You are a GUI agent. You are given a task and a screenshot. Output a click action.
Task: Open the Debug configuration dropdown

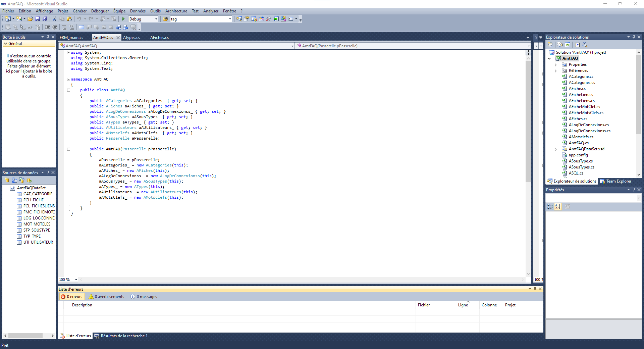(155, 19)
